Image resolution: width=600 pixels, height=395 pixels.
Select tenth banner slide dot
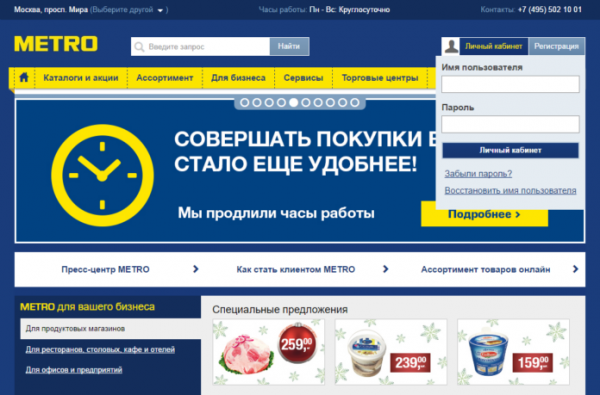pos(355,103)
